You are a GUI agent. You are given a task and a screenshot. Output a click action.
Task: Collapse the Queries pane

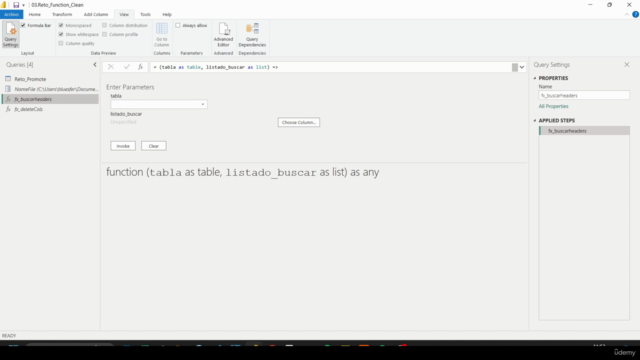(95, 64)
